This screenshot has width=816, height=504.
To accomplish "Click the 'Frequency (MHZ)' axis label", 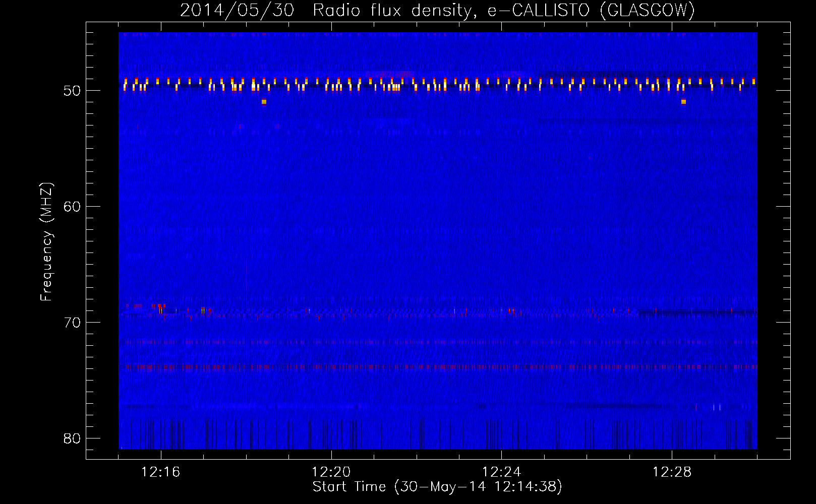I will [46, 242].
